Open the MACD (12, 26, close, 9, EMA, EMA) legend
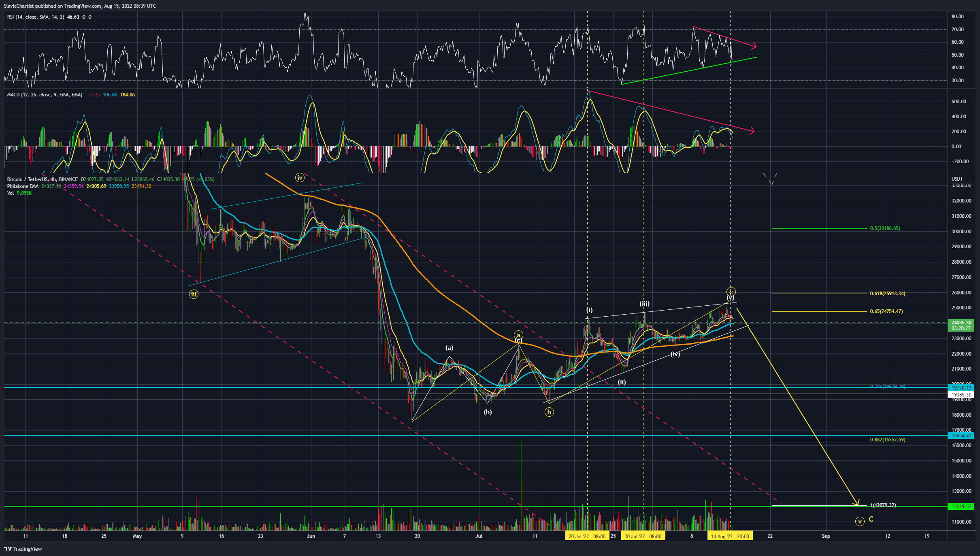This screenshot has width=980, height=556. [45, 95]
